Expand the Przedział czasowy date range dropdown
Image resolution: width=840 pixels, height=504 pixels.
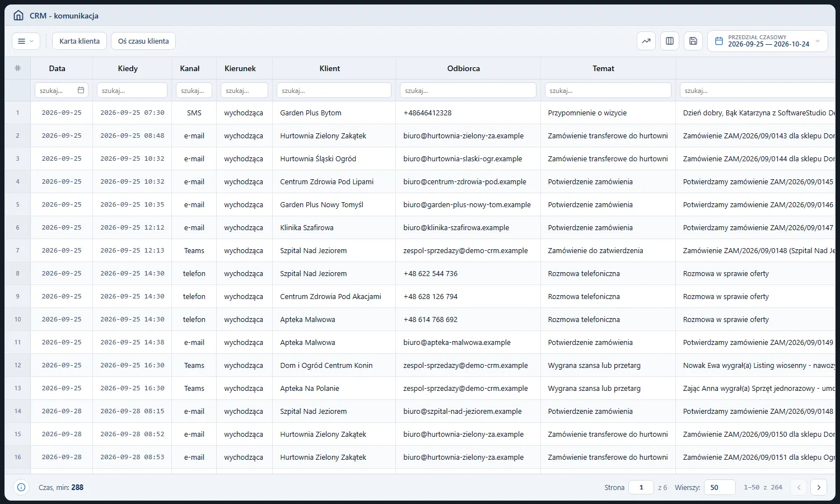[768, 41]
